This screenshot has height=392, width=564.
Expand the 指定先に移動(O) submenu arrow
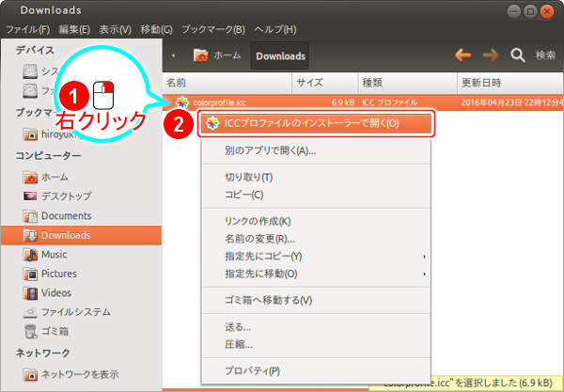pyautogui.click(x=425, y=274)
